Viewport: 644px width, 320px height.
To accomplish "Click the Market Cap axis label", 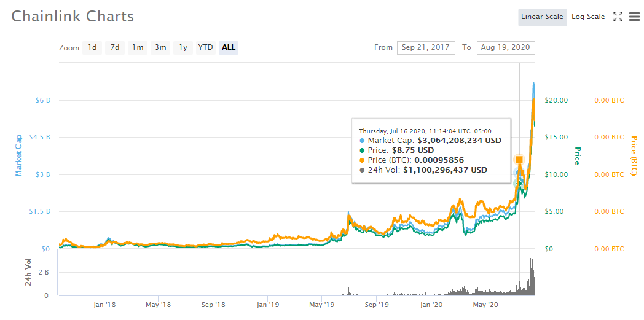I will coord(18,156).
